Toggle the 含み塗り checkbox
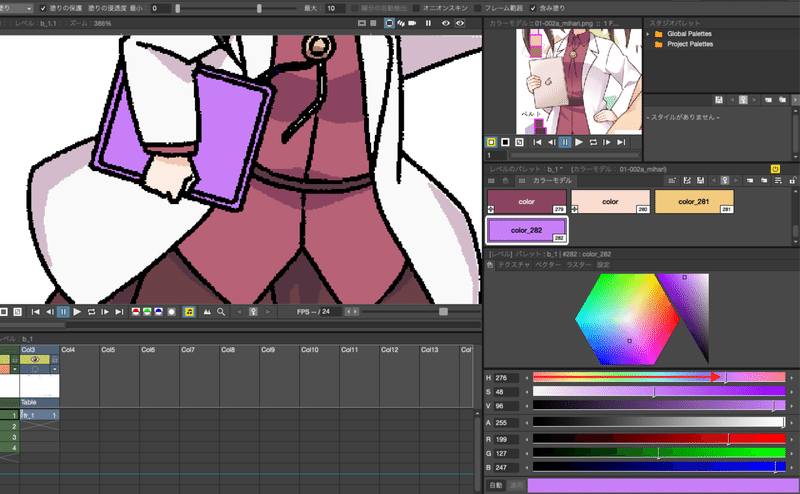This screenshot has width=800, height=494. pos(533,8)
